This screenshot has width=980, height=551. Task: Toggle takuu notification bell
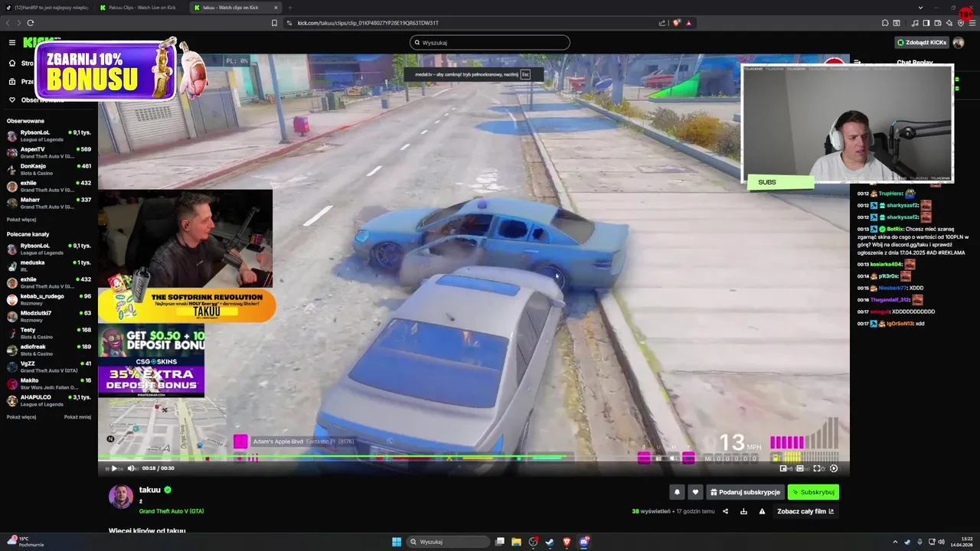[677, 492]
